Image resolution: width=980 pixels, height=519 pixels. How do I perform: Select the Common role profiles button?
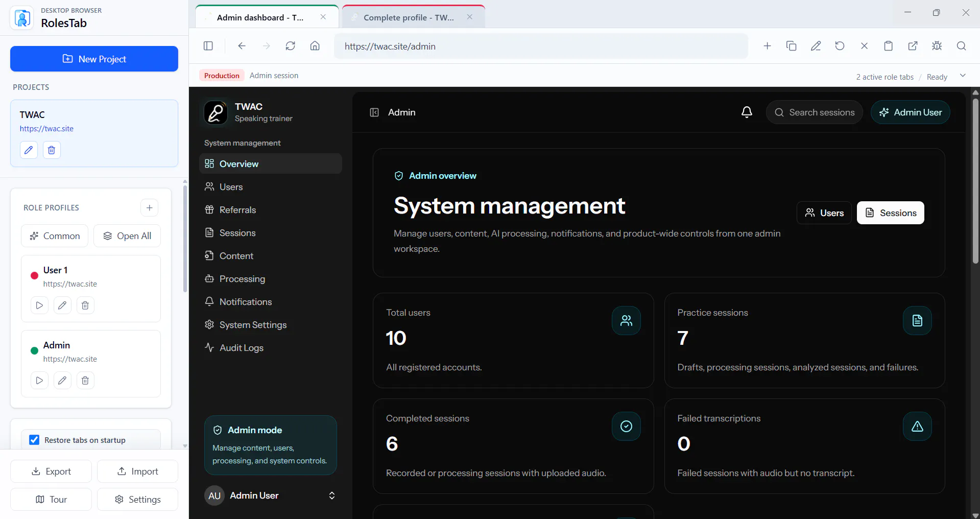pos(55,235)
